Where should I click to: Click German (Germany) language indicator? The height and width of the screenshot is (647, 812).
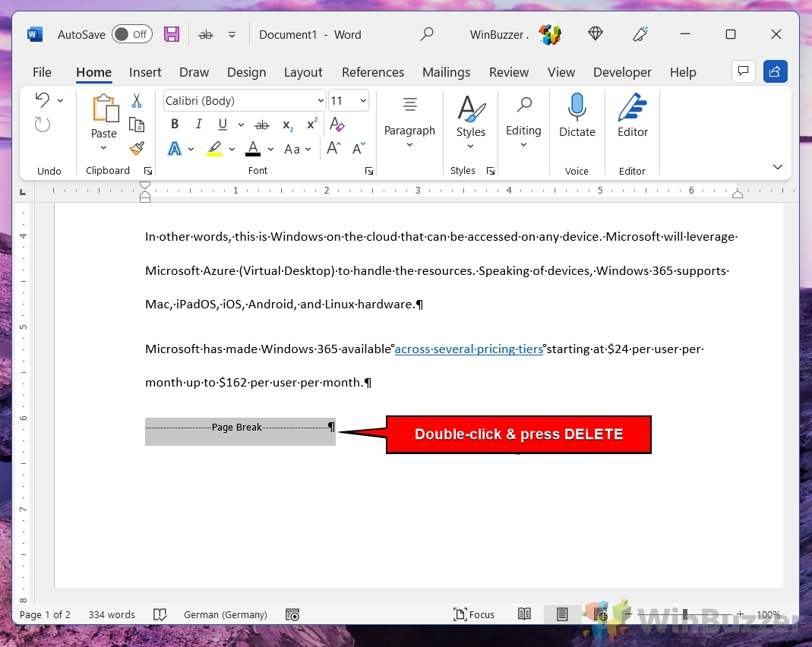click(226, 614)
